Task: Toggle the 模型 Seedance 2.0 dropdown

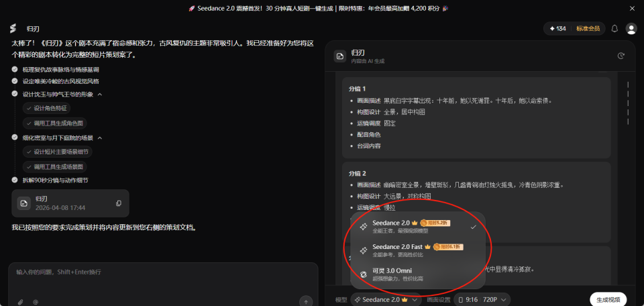Action: coord(386,299)
